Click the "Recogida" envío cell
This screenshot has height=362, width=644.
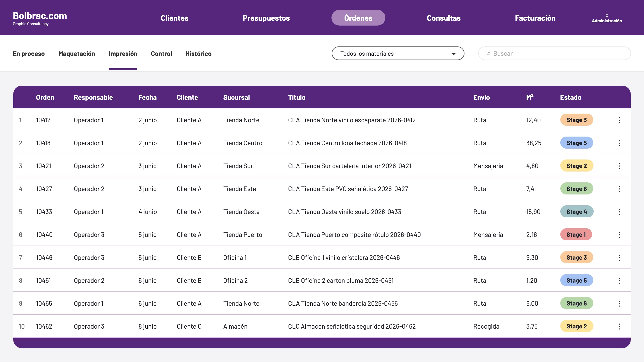tap(486, 327)
